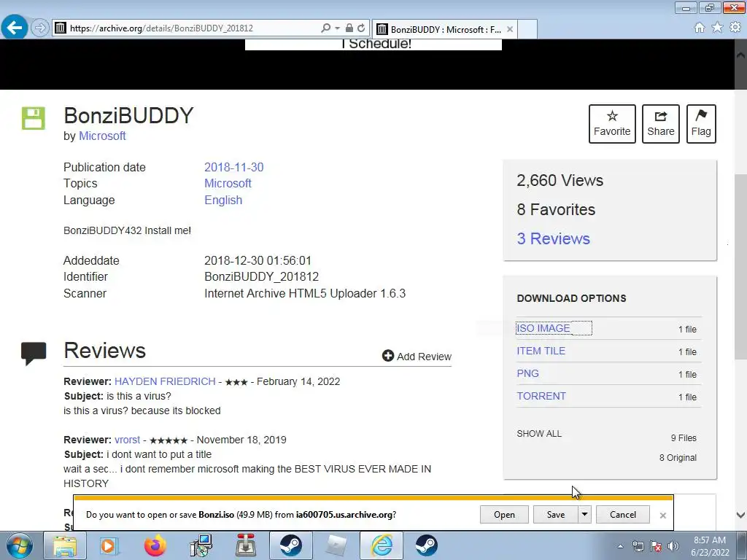Click the green floppy disk software icon

point(34,118)
